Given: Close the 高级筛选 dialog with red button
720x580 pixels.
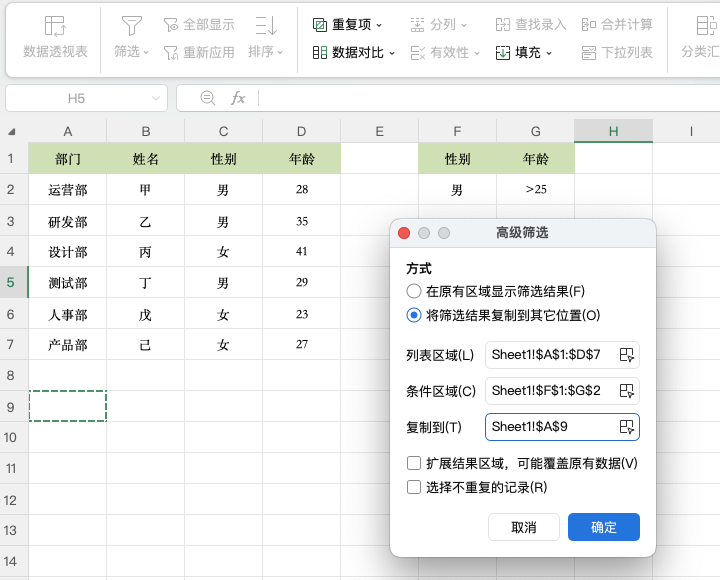Looking at the screenshot, I should point(404,233).
